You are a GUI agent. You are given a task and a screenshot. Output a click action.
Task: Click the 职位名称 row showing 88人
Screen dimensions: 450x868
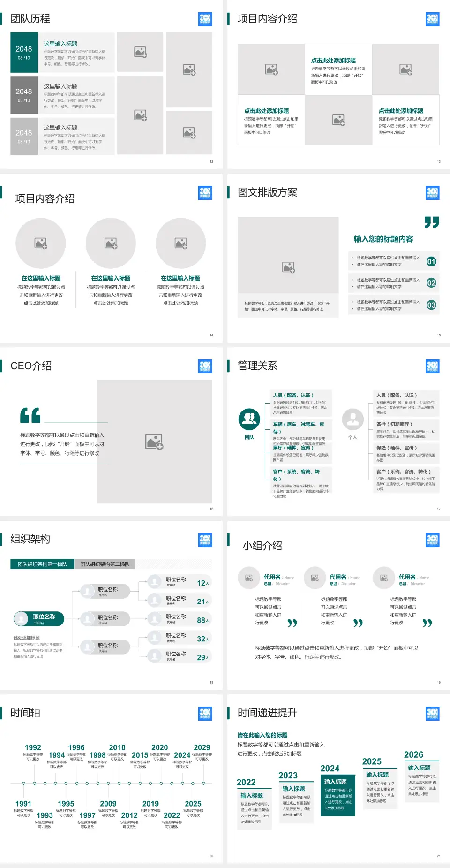click(x=180, y=619)
